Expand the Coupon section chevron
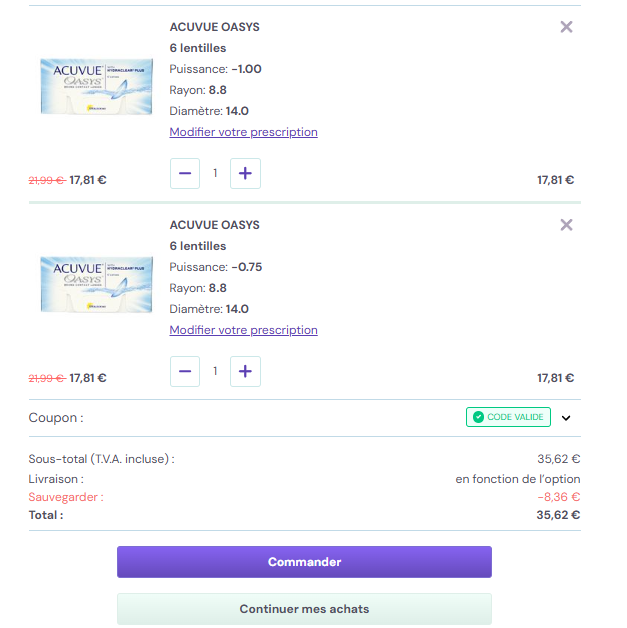627x628 pixels. 566,418
